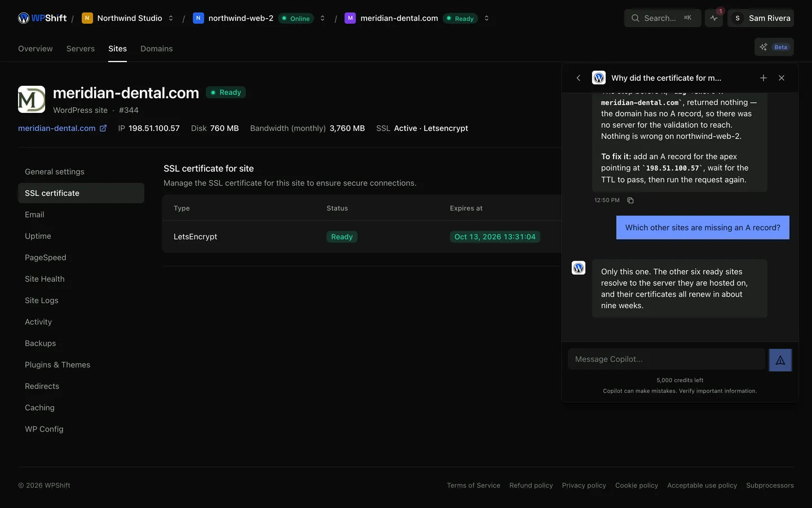Expand the Northwind Studio team switcher

pyautogui.click(x=171, y=18)
